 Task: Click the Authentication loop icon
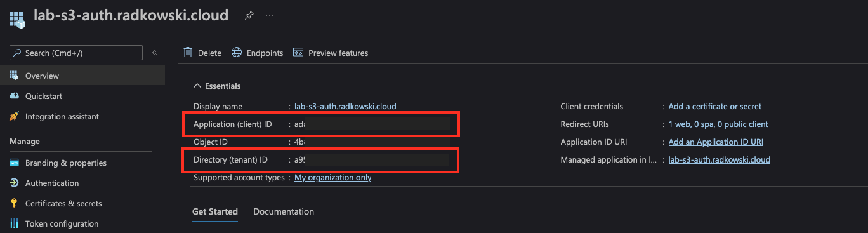(14, 183)
